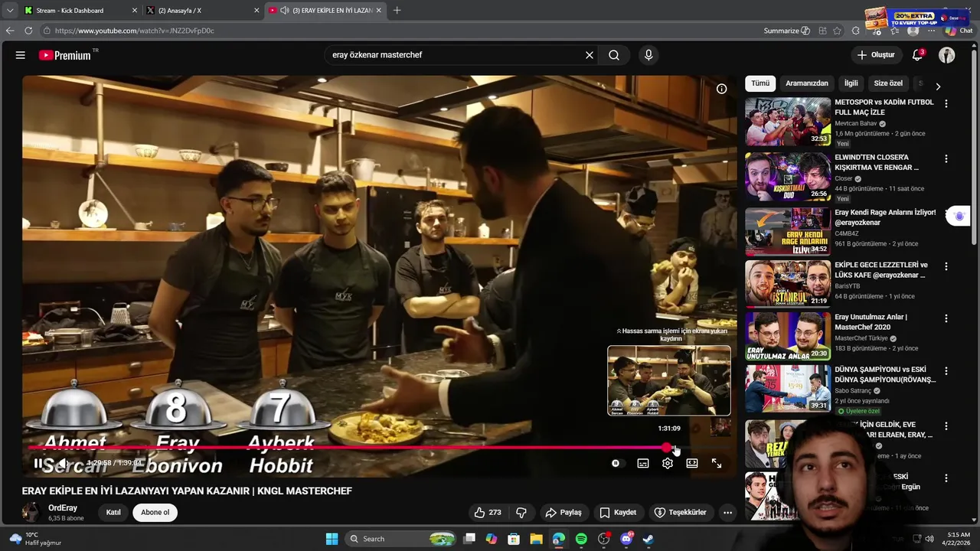This screenshot has height=551, width=980.
Task: Mute the video volume icon
Action: point(64,463)
